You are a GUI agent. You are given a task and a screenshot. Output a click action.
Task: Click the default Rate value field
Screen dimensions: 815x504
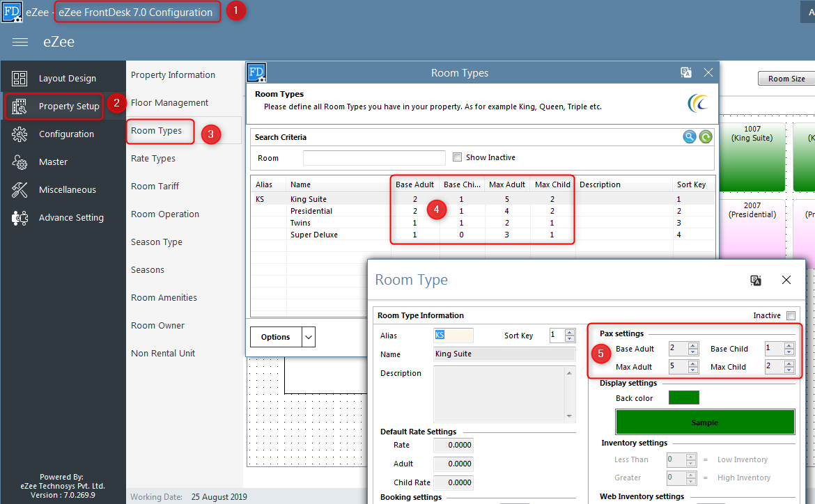[x=453, y=446]
